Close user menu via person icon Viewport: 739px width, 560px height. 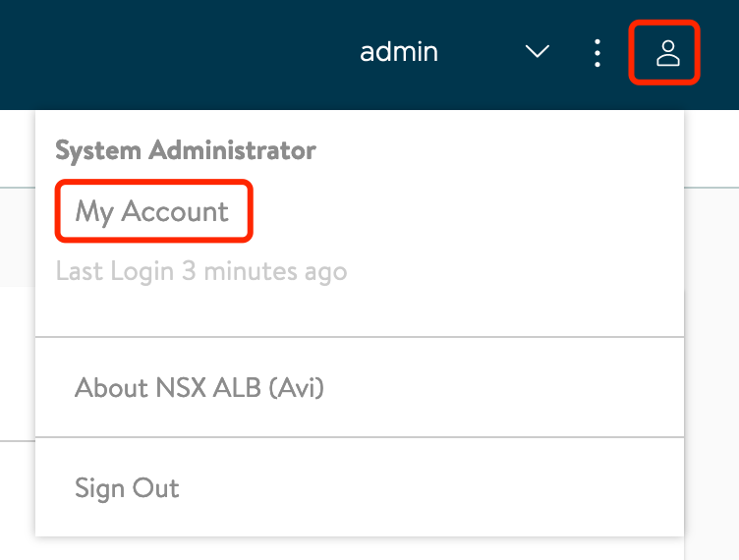coord(668,53)
